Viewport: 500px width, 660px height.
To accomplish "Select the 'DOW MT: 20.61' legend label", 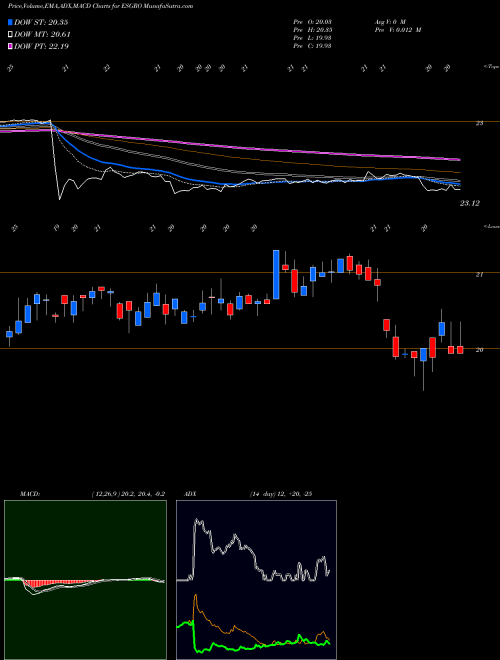I will pyautogui.click(x=42, y=35).
